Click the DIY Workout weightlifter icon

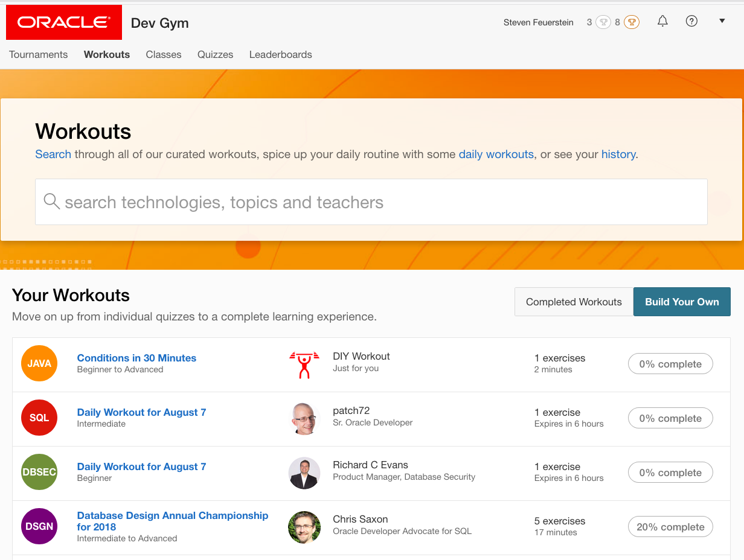click(x=304, y=364)
